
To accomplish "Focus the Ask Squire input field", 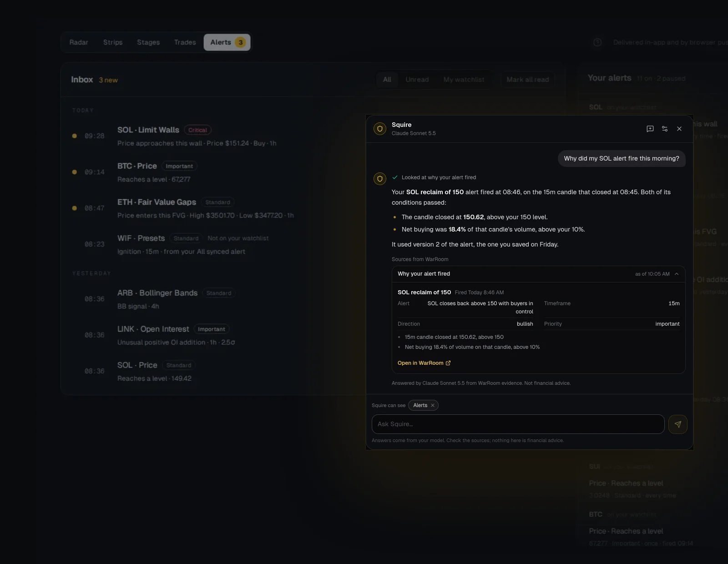I will tap(518, 424).
